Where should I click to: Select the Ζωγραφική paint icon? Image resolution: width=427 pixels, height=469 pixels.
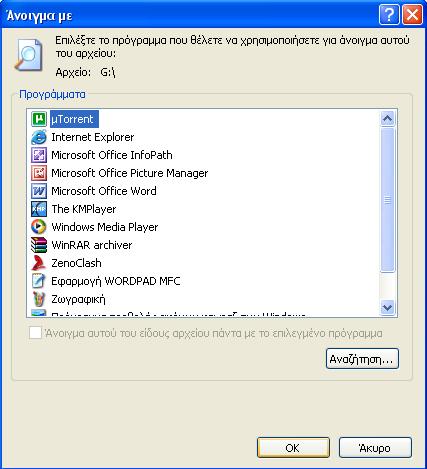click(x=39, y=299)
